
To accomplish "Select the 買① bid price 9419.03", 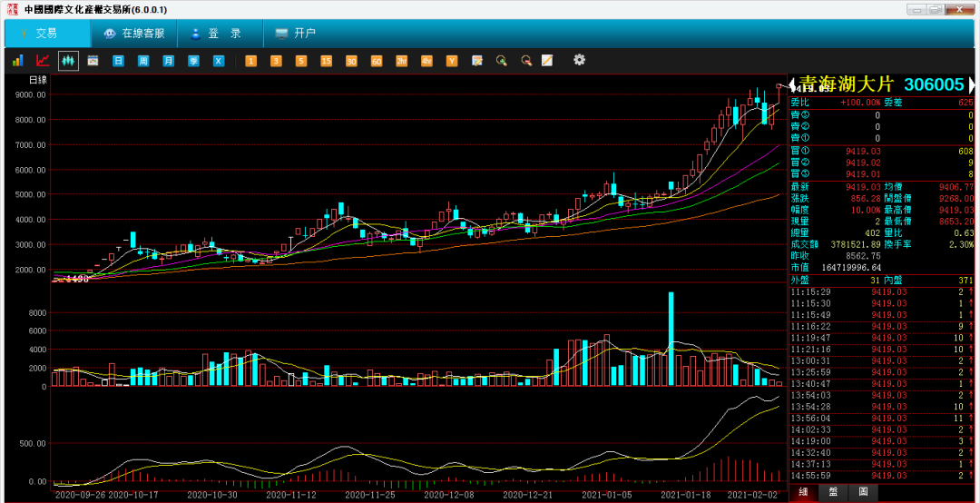I will [863, 151].
